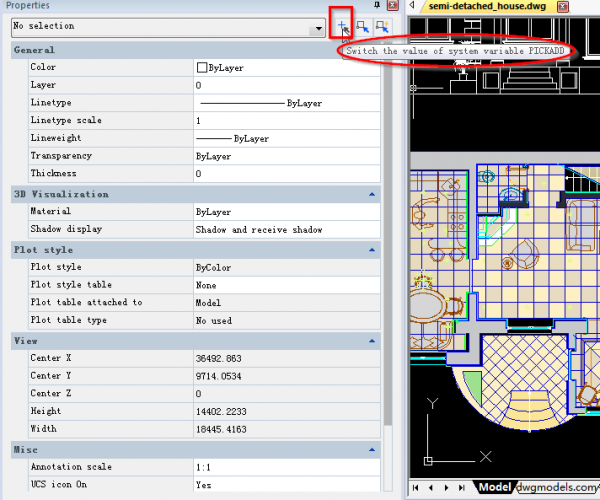
Task: Switch to the Model layout tab
Action: [495, 487]
